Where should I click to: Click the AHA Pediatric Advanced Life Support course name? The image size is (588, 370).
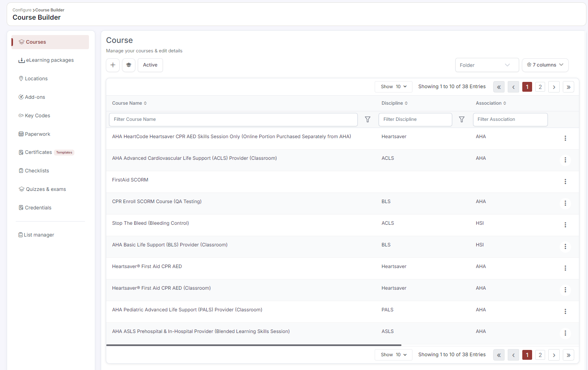click(187, 310)
